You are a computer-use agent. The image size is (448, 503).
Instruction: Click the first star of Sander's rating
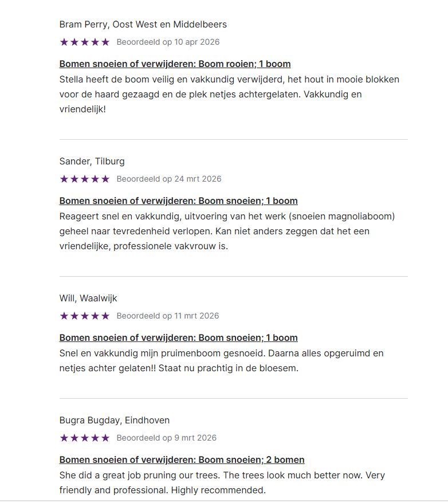[64, 179]
